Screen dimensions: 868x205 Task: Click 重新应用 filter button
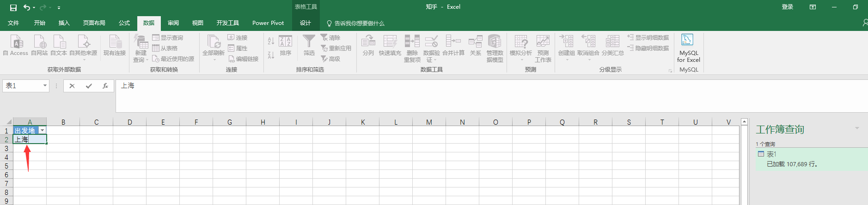coord(336,48)
